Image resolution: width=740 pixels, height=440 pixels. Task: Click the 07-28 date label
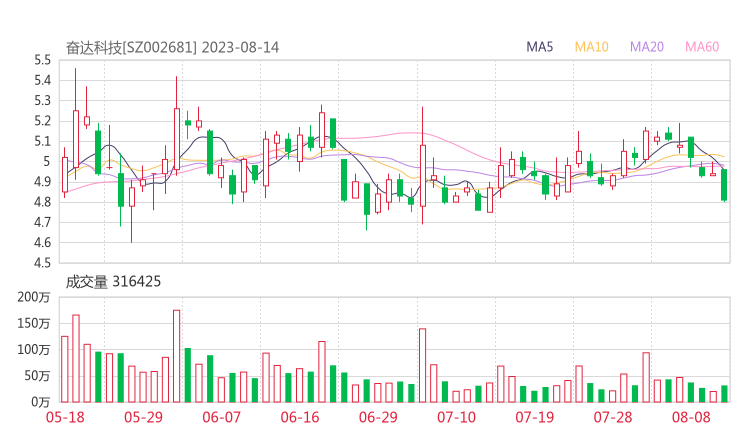[613, 417]
